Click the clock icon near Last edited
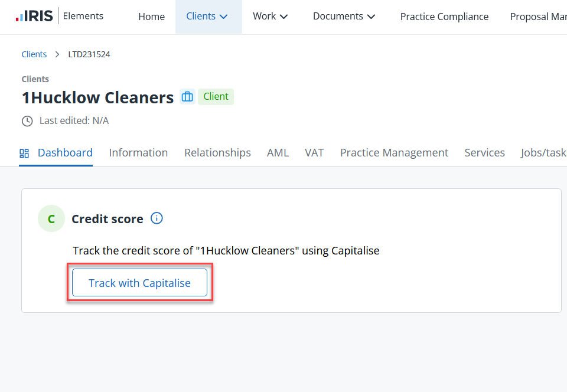This screenshot has width=567, height=392. 27,121
